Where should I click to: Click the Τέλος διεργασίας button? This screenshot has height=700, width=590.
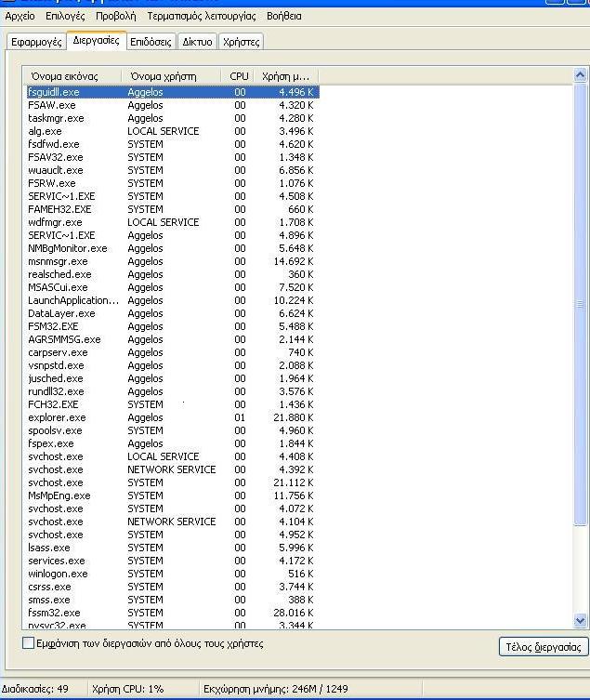coord(543,647)
